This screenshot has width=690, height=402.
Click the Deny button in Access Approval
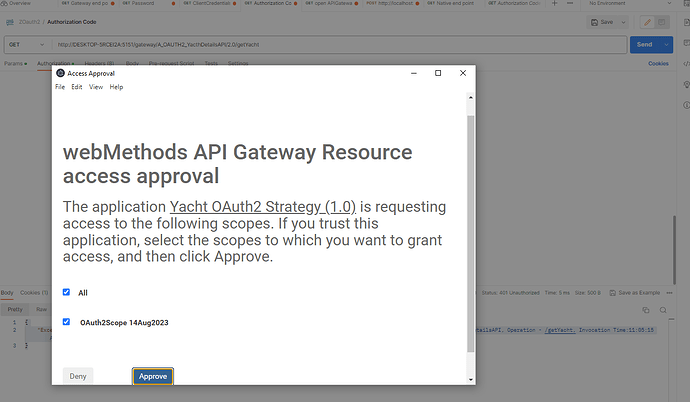coord(78,376)
